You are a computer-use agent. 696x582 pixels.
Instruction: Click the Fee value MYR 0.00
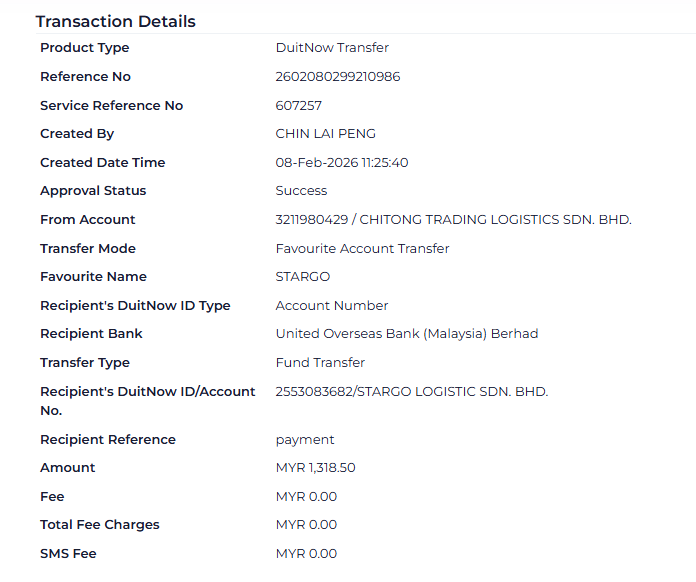[306, 497]
